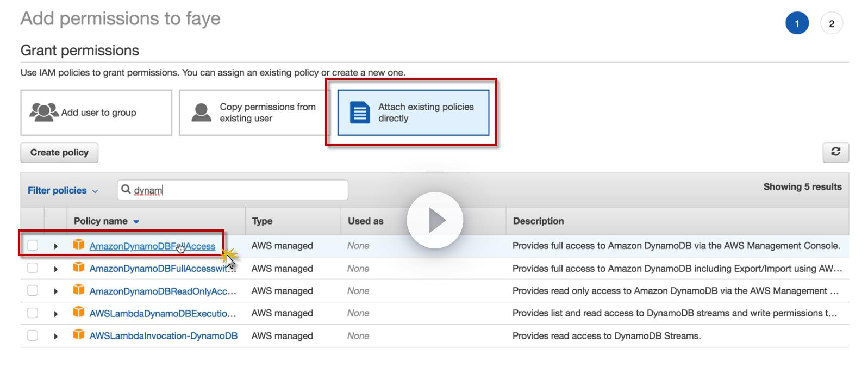Check the AmazonDynamoDBFullAccess policy checkbox
This screenshot has width=868, height=367.
[33, 245]
